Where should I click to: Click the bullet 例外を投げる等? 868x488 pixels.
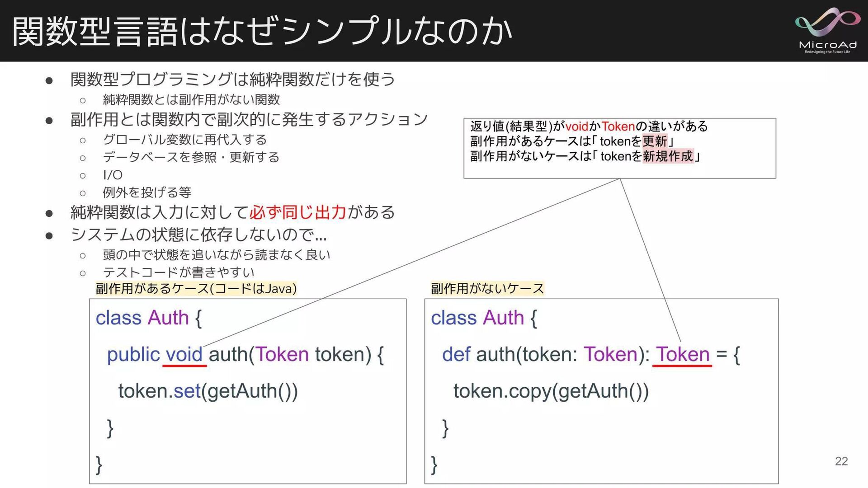tap(147, 192)
